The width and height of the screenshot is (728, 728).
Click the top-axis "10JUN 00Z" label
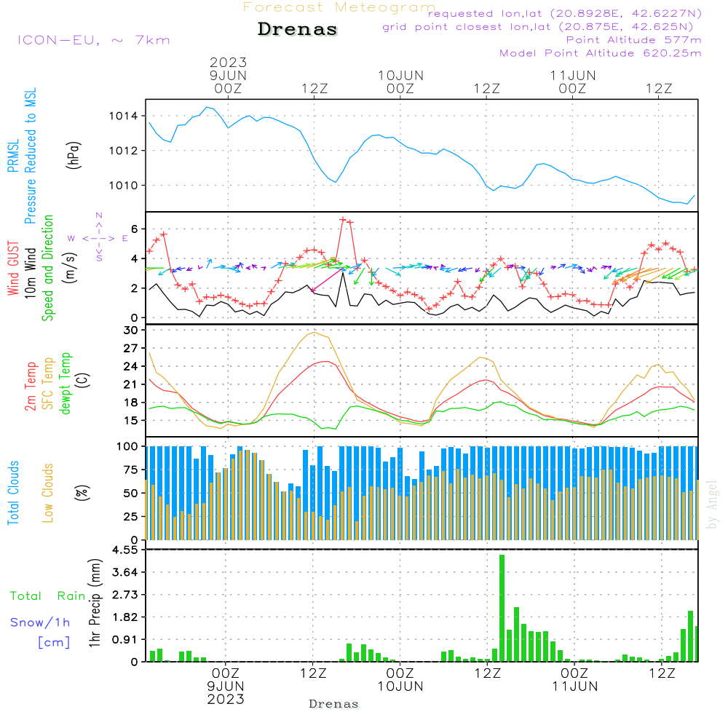click(x=400, y=82)
